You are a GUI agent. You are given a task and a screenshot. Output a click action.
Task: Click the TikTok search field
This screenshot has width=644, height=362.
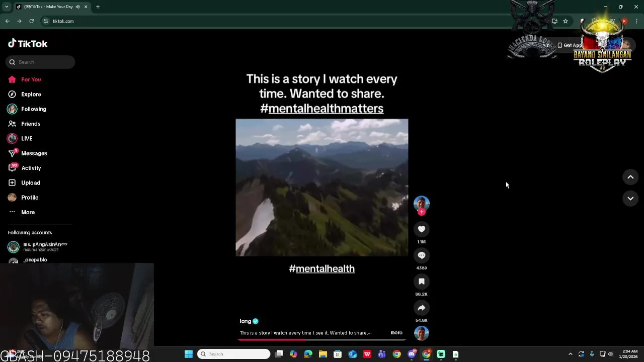tap(40, 62)
